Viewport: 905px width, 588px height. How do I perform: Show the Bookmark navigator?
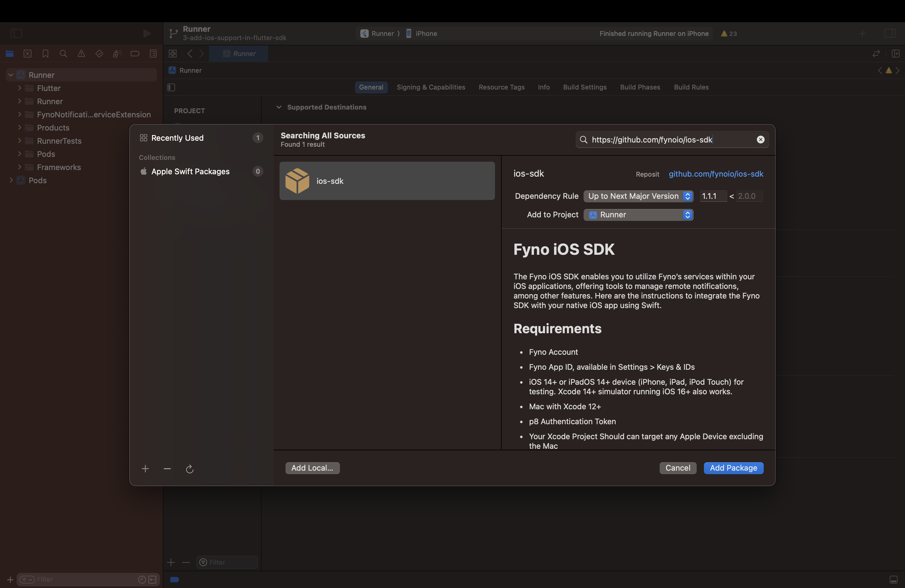tap(45, 54)
